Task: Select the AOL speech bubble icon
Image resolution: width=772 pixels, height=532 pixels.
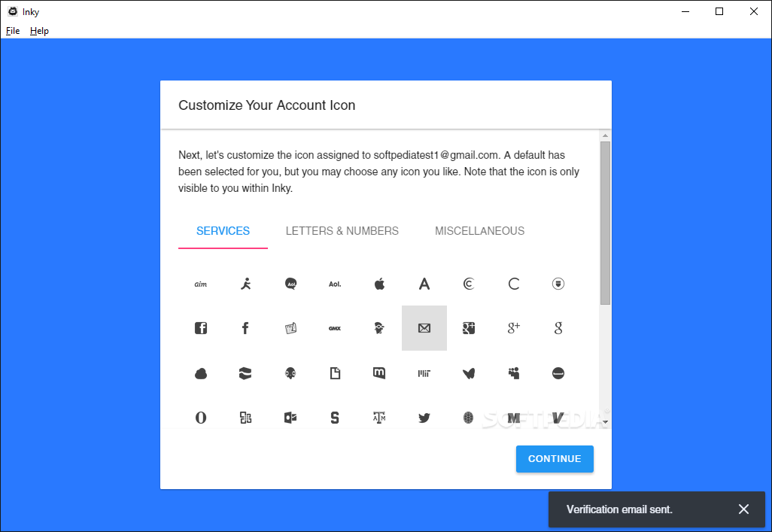Action: click(290, 284)
